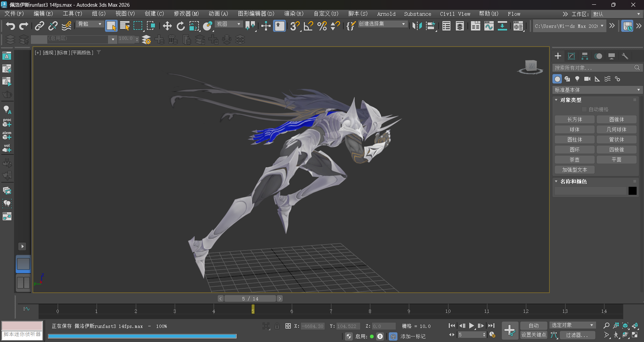The image size is (644, 342).
Task: Open the Render Setup dialog
Action: (518, 26)
